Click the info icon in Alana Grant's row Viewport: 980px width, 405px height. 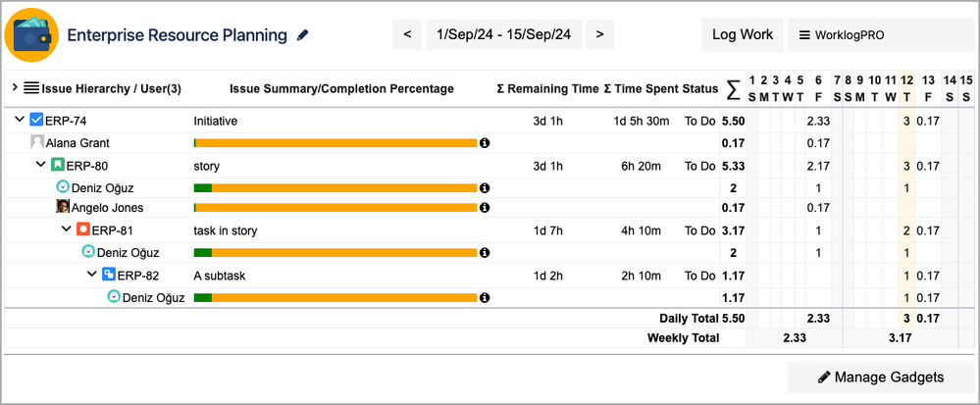(x=485, y=143)
